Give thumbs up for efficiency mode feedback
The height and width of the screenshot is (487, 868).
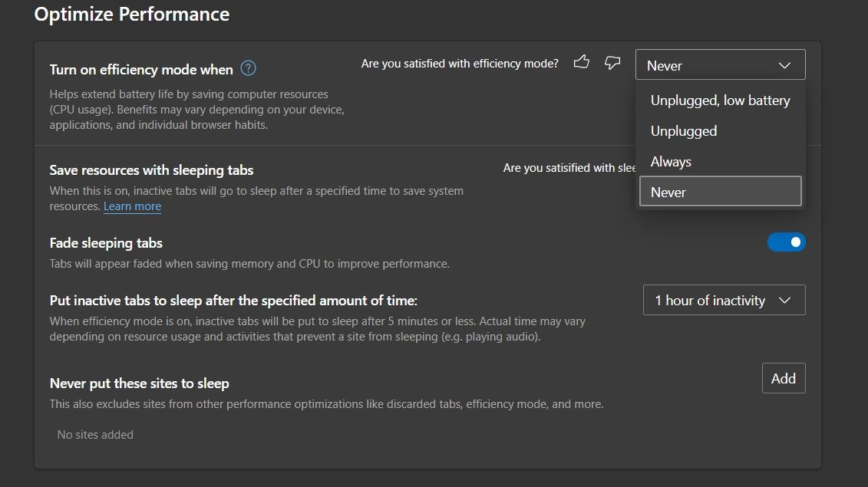click(582, 63)
